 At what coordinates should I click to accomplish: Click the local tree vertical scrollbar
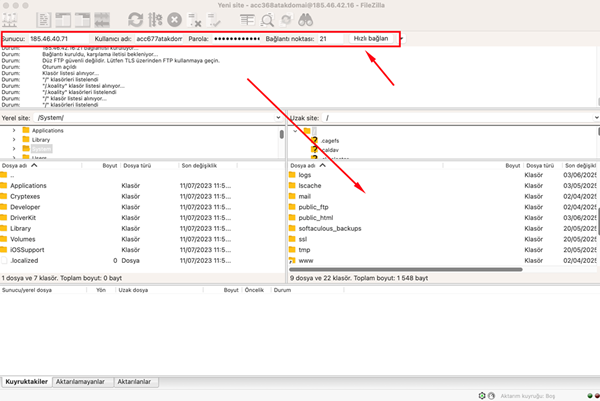tap(282, 134)
